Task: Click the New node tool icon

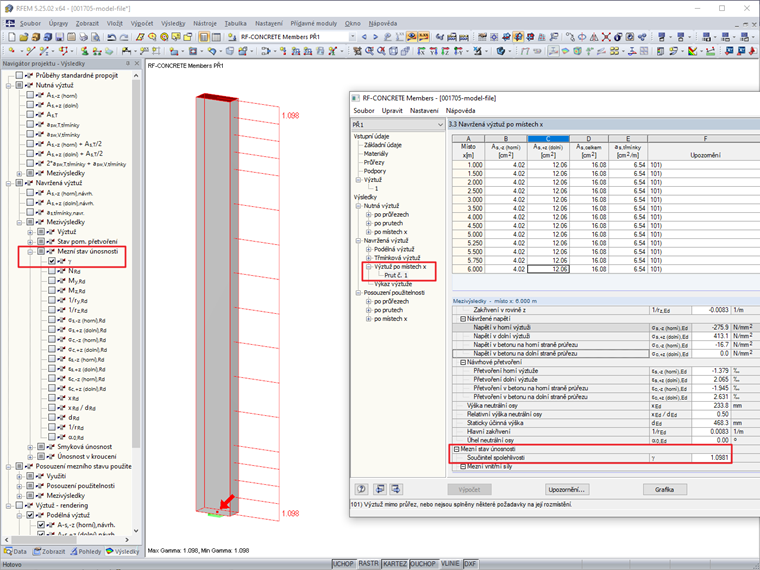Action: point(12,51)
